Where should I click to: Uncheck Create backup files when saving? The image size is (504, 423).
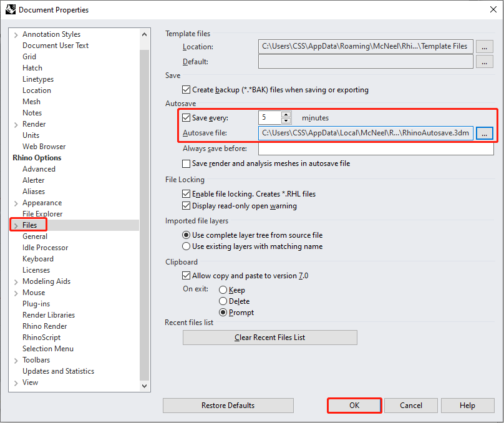[x=187, y=89]
